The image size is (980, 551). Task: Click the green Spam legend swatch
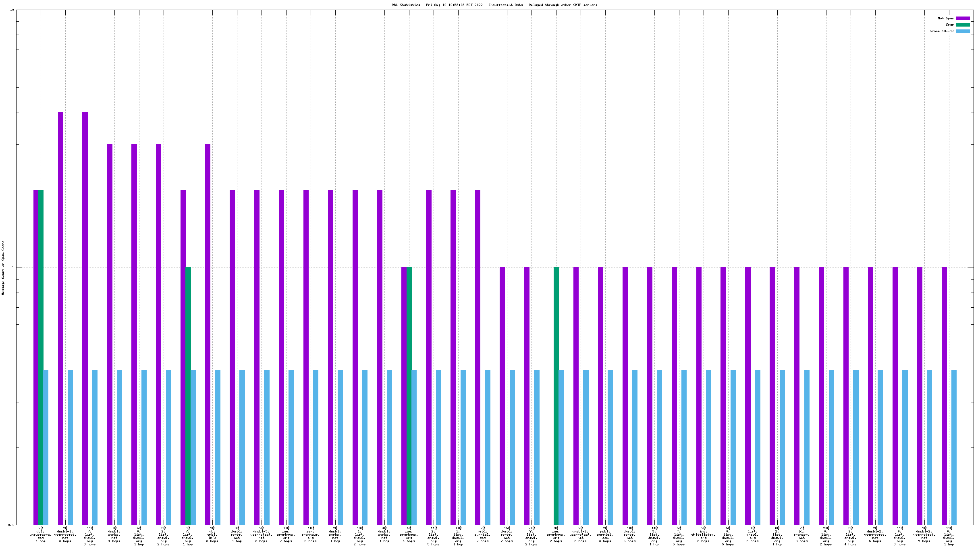(963, 25)
